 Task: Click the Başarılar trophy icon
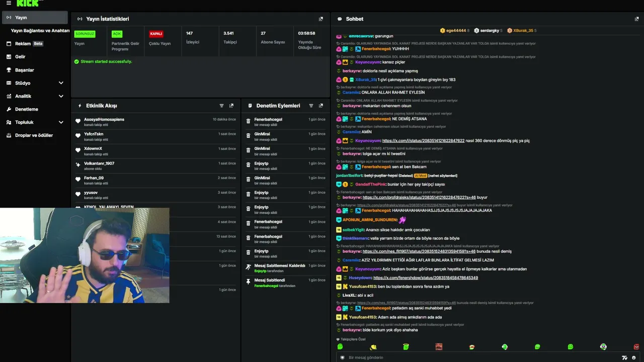[x=9, y=70]
